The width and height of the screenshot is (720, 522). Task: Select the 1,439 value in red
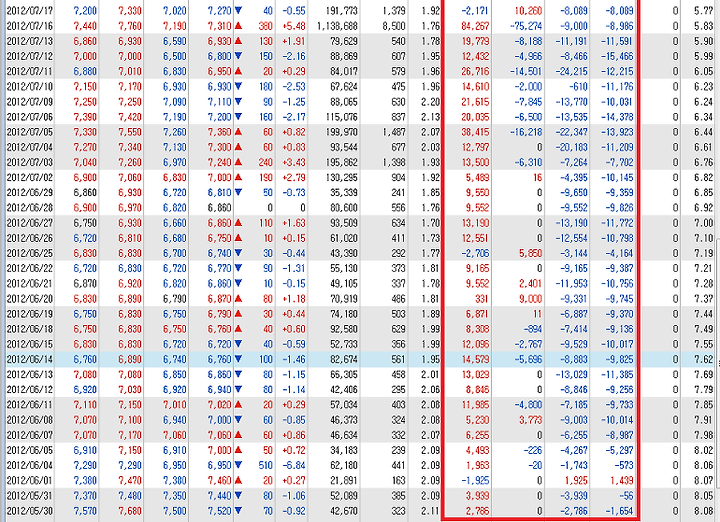click(x=621, y=480)
